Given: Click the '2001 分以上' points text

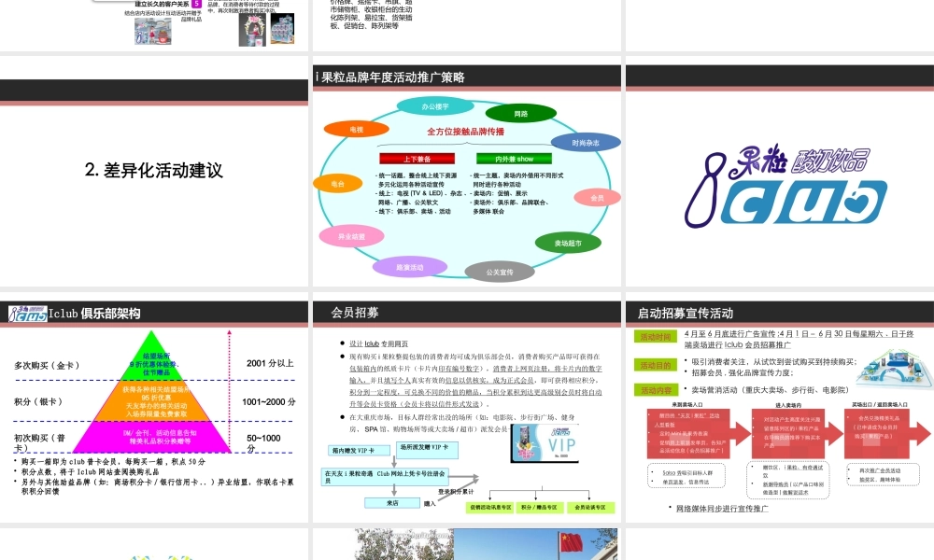Looking at the screenshot, I should pos(270,363).
